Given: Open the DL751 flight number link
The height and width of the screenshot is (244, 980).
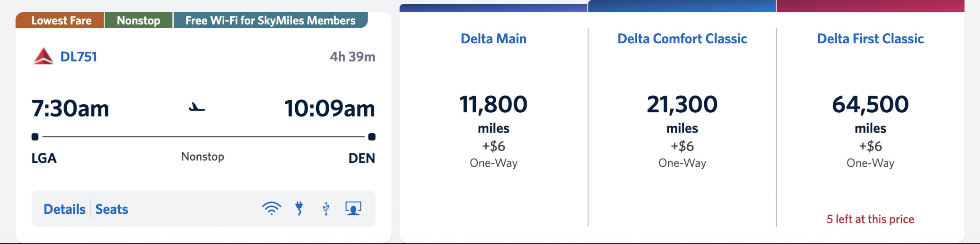Looking at the screenshot, I should 79,56.
